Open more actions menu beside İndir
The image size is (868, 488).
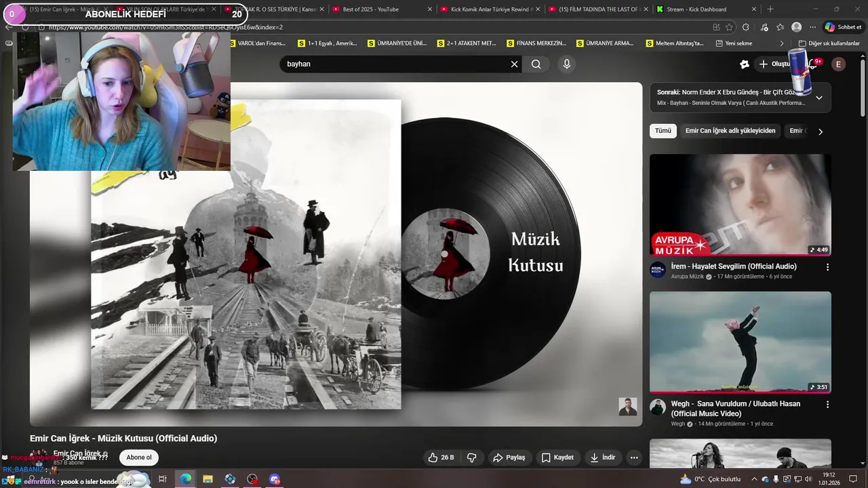click(x=634, y=457)
